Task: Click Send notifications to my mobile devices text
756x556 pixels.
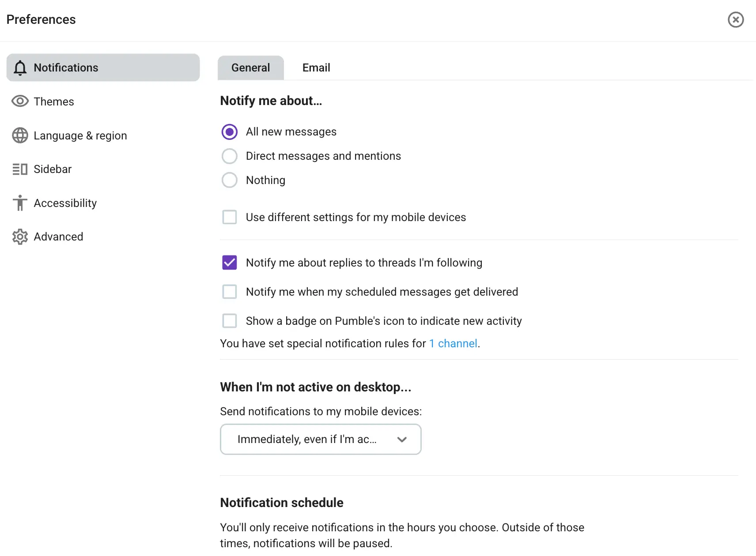Action: (321, 412)
